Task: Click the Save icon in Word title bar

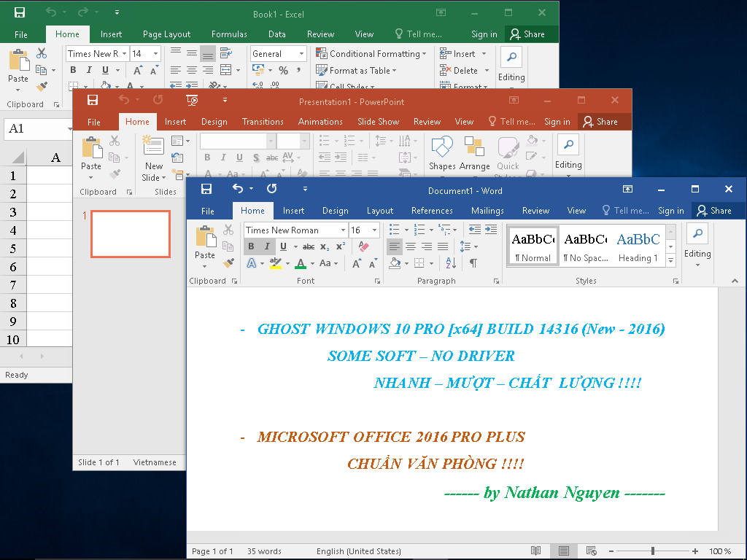Action: pyautogui.click(x=206, y=189)
